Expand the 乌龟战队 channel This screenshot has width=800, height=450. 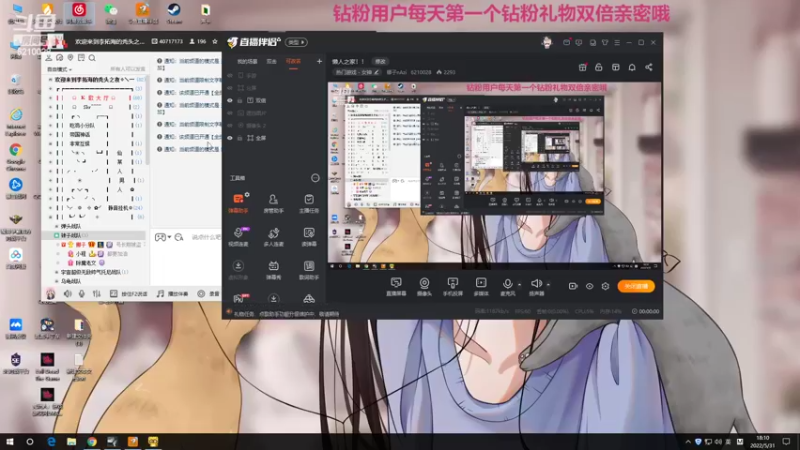click(57, 281)
